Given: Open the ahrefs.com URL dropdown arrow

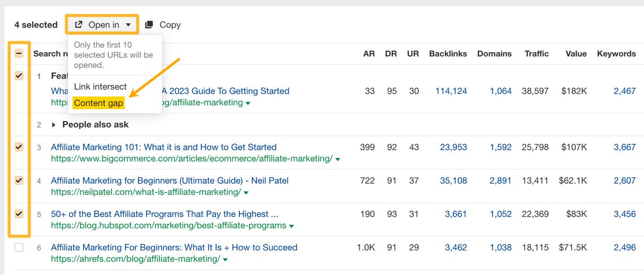Looking at the screenshot, I should click(x=225, y=259).
